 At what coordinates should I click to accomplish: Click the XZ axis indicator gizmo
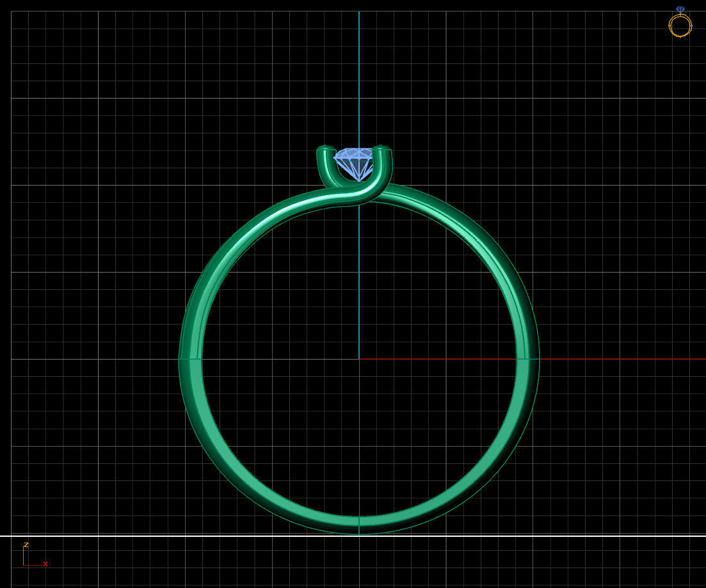35,554
